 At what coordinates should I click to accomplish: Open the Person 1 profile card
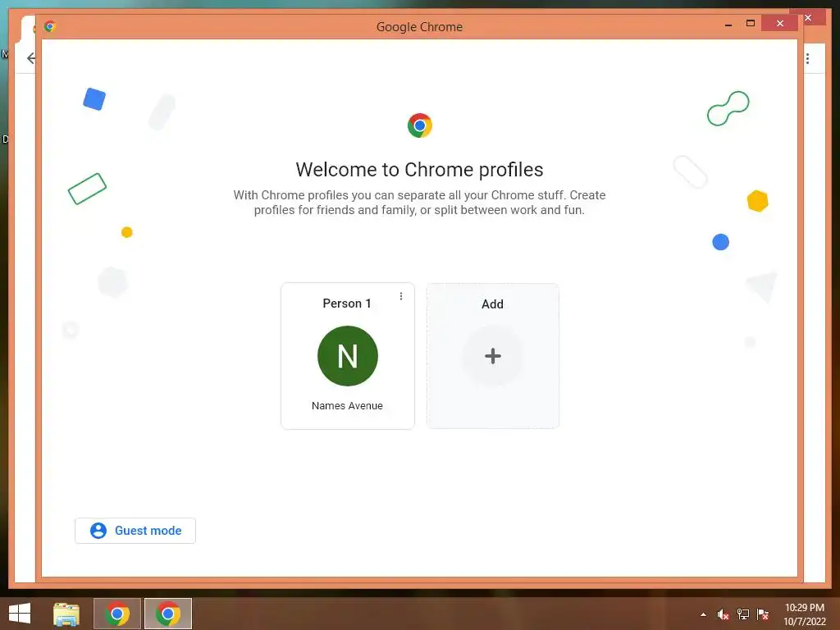pyautogui.click(x=348, y=356)
